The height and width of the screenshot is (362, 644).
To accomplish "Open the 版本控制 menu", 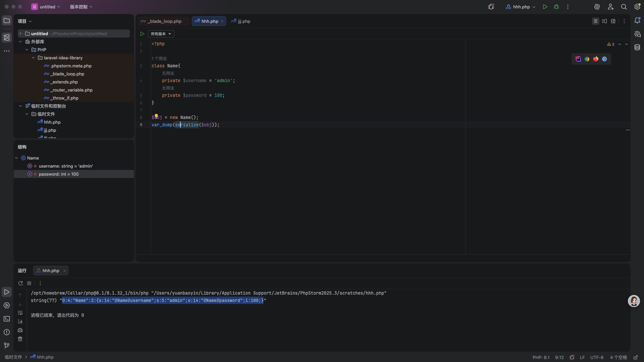I will pyautogui.click(x=81, y=7).
